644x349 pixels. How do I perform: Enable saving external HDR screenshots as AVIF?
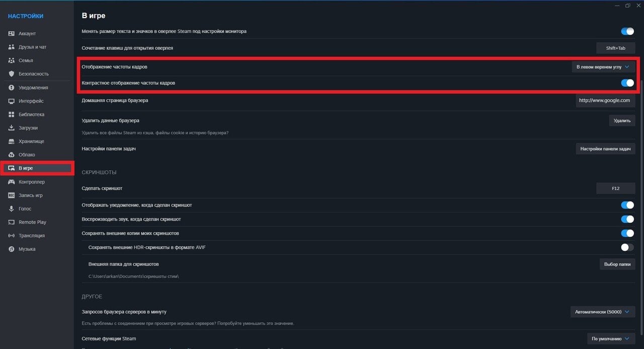627,247
